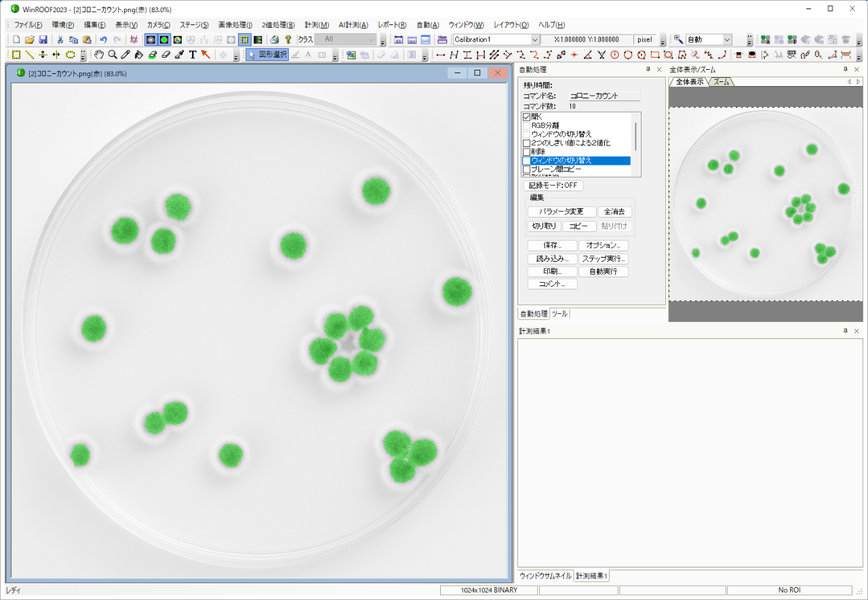Select the rectangle ROI tool
This screenshot has height=600, width=868.
pos(16,55)
